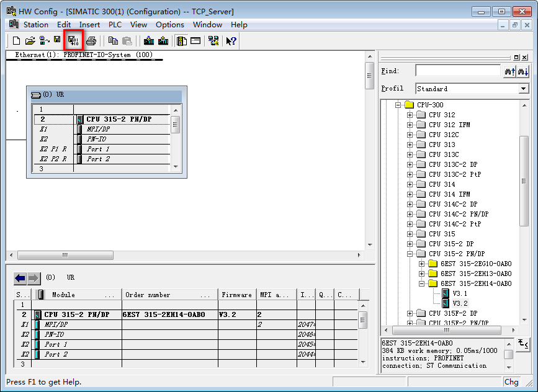Click the New station toolbar icon

[17, 41]
